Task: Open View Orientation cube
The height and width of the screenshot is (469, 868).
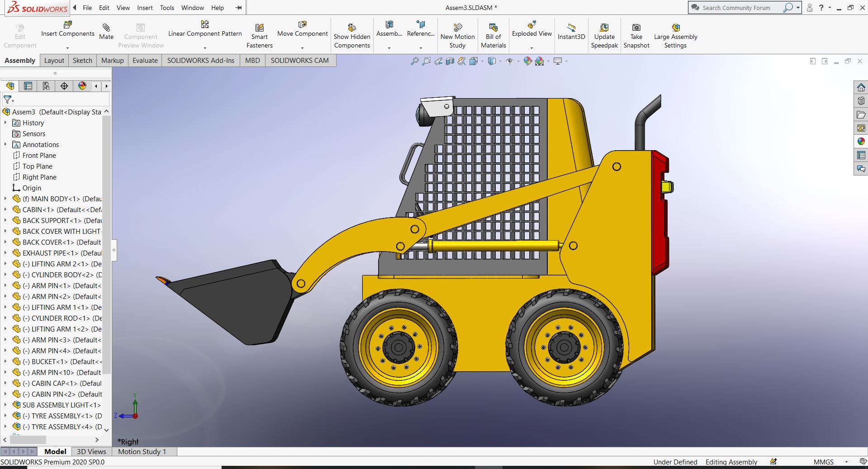Action: coord(474,61)
